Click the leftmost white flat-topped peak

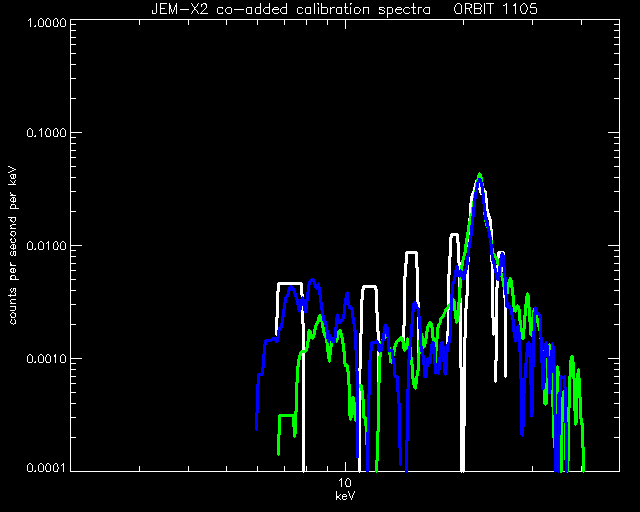290,283
